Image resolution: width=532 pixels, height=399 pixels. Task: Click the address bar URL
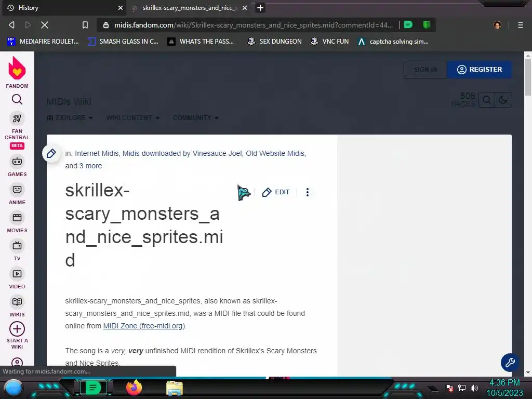coord(254,25)
